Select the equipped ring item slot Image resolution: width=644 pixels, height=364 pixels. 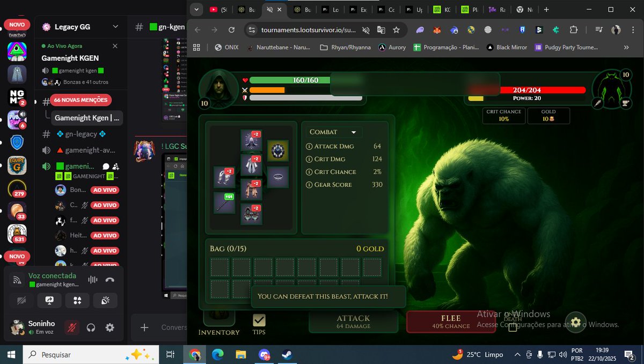(x=278, y=177)
